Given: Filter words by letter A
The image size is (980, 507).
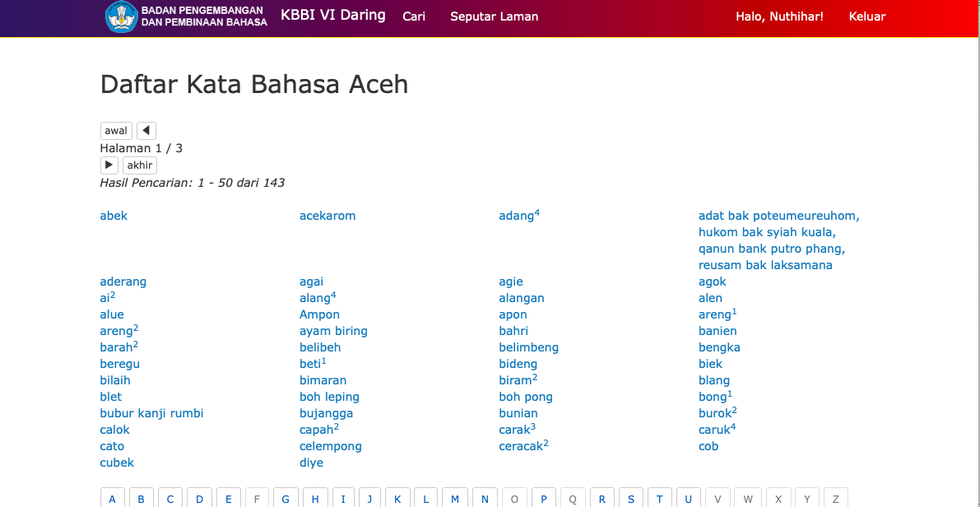Looking at the screenshot, I should [x=113, y=499].
